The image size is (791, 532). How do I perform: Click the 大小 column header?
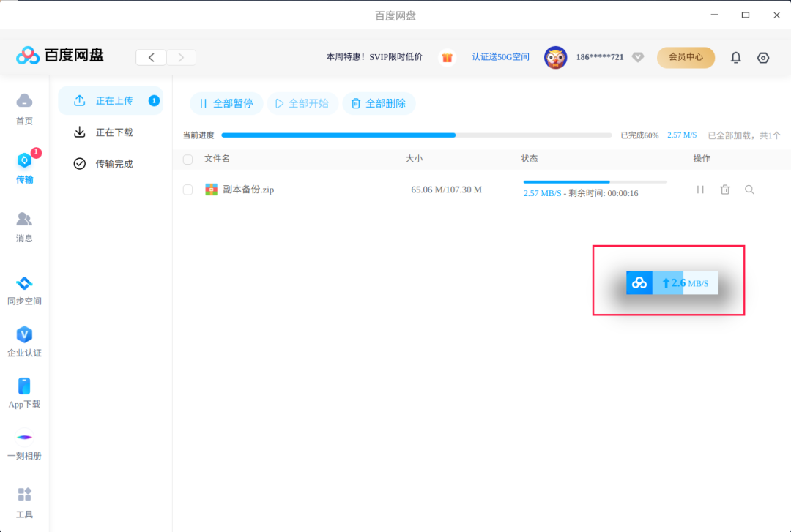pyautogui.click(x=414, y=159)
